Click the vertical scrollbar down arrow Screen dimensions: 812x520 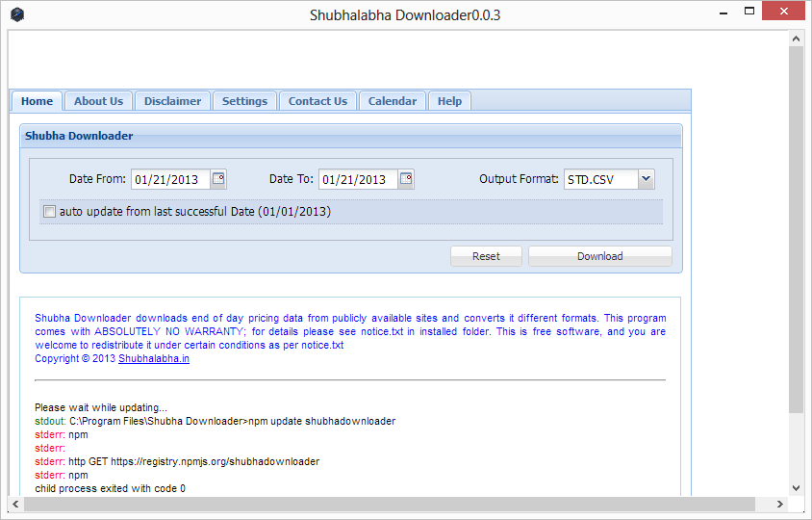[797, 488]
